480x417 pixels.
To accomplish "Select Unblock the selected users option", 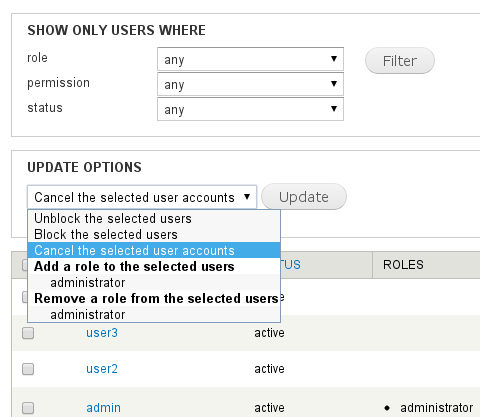I will [x=154, y=218].
